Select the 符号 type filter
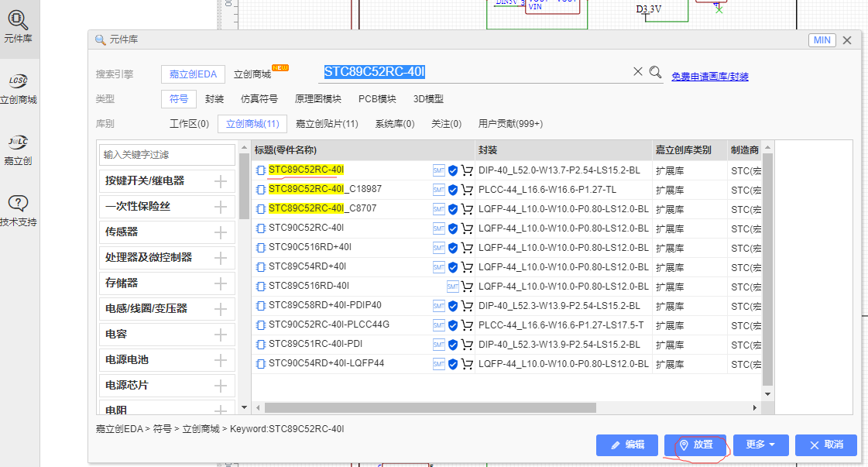 [179, 99]
